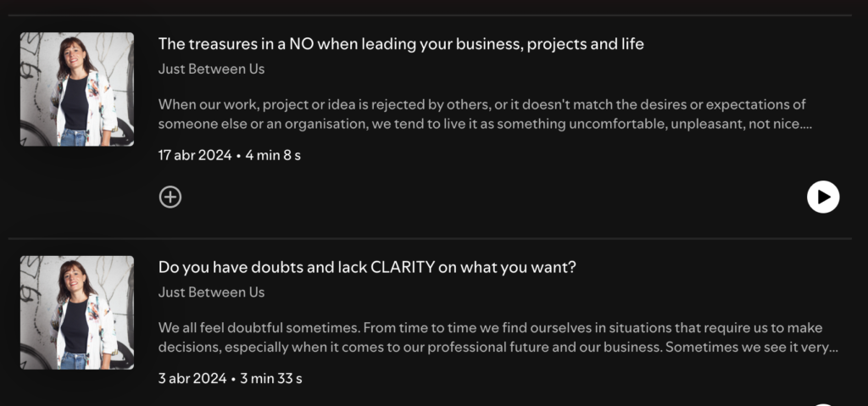
Task: Click the word 'CLARITY' in the second title
Action: tap(403, 267)
